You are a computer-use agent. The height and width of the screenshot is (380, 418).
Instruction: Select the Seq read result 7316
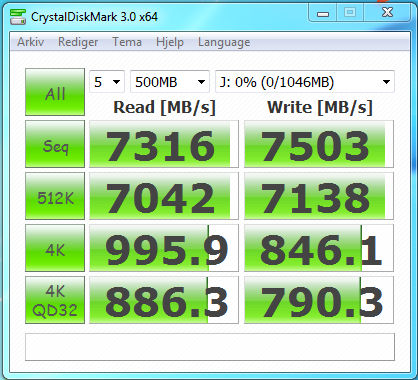click(164, 144)
